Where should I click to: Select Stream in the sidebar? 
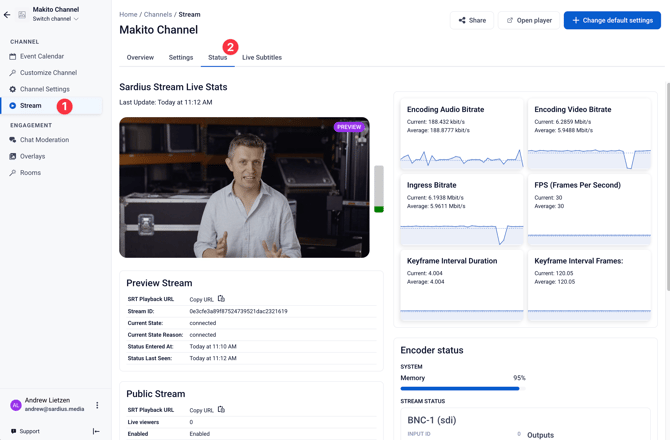[52, 106]
